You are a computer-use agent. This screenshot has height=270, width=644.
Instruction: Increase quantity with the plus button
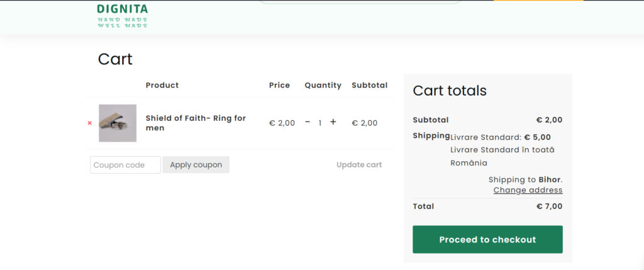(x=333, y=122)
